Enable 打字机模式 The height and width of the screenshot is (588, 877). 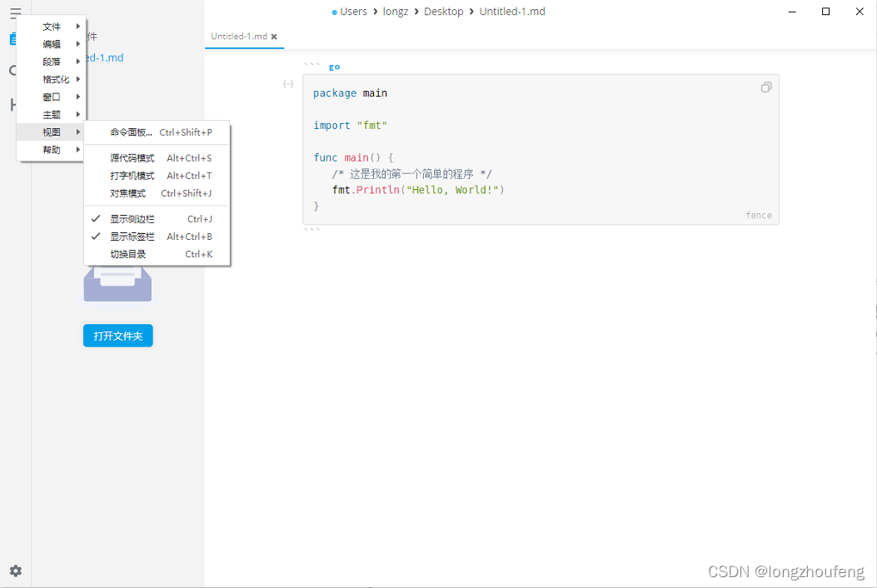pyautogui.click(x=157, y=176)
